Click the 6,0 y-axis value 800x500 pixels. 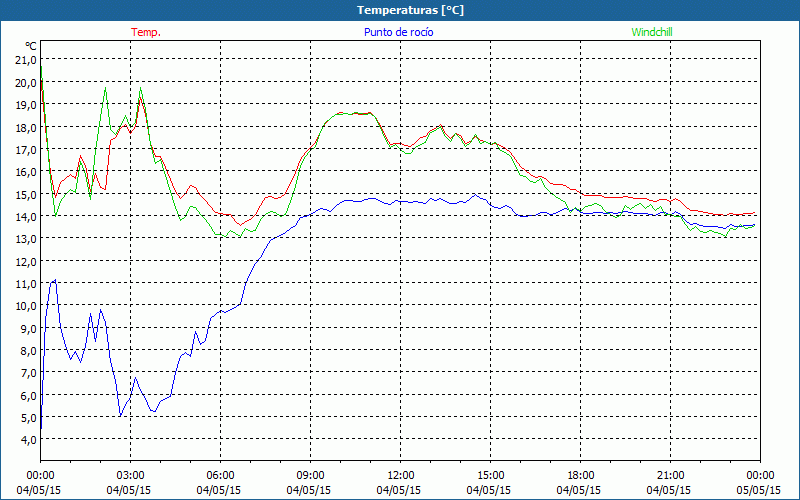(29, 395)
